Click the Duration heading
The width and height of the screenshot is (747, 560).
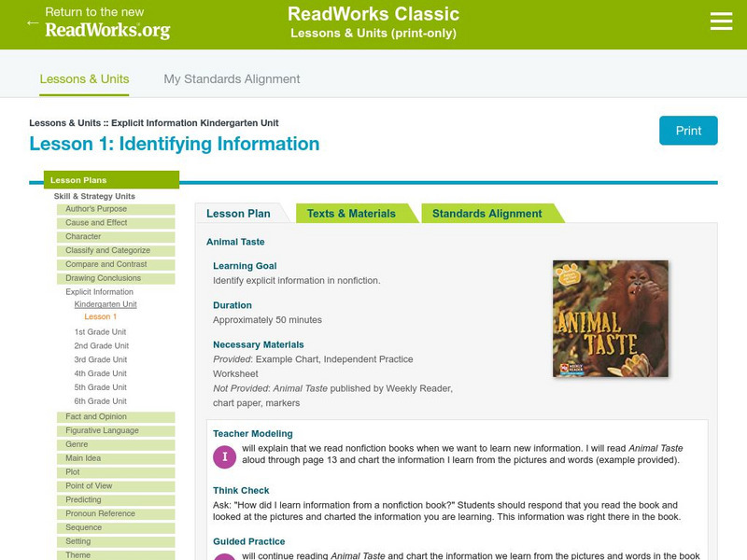(233, 305)
